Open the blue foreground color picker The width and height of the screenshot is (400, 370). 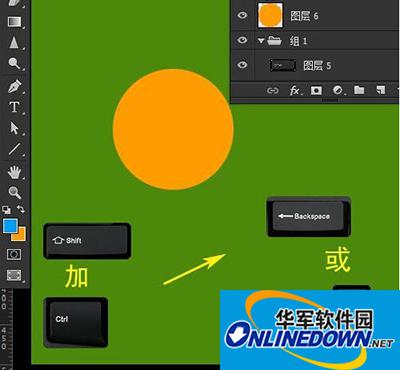click(10, 226)
